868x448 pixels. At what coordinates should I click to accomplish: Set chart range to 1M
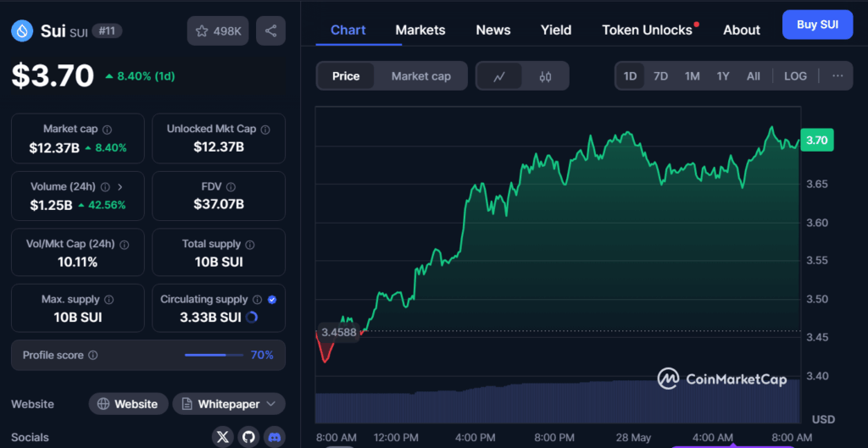click(692, 76)
